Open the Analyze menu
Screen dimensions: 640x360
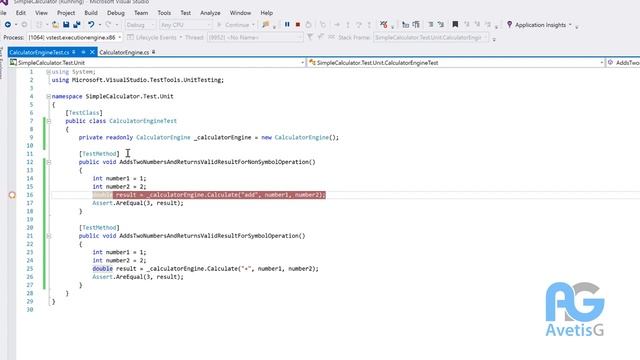pos(210,13)
